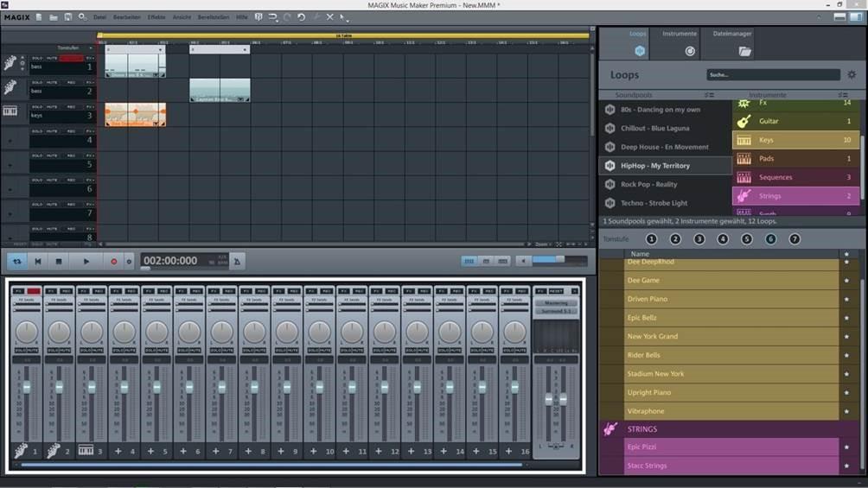Click the Fx burst icon in Instrumente list
The image size is (868, 488).
point(744,103)
